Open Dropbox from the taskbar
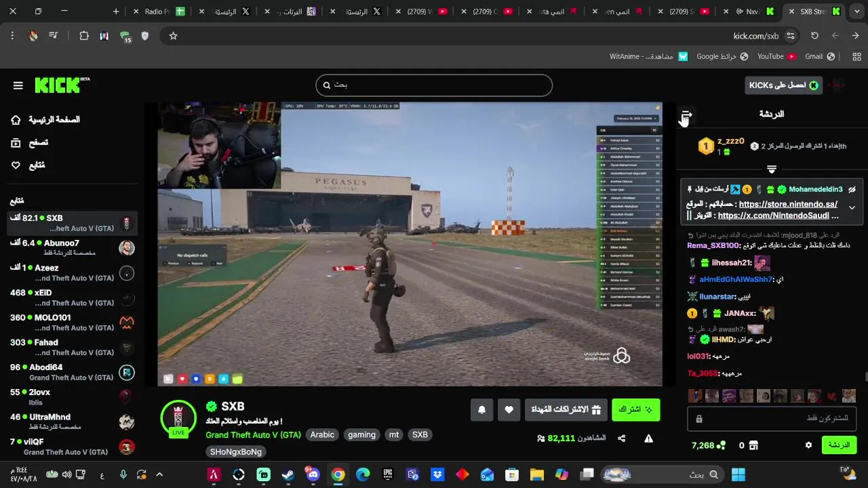 437,474
